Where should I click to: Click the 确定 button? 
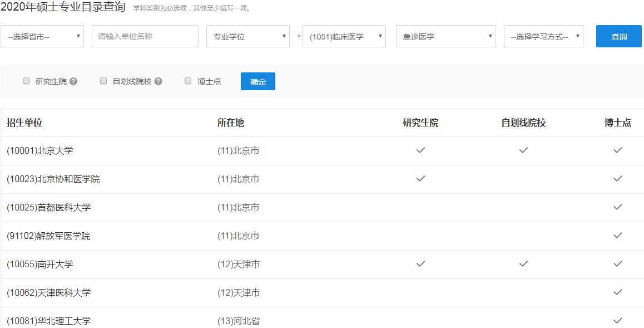tap(258, 81)
